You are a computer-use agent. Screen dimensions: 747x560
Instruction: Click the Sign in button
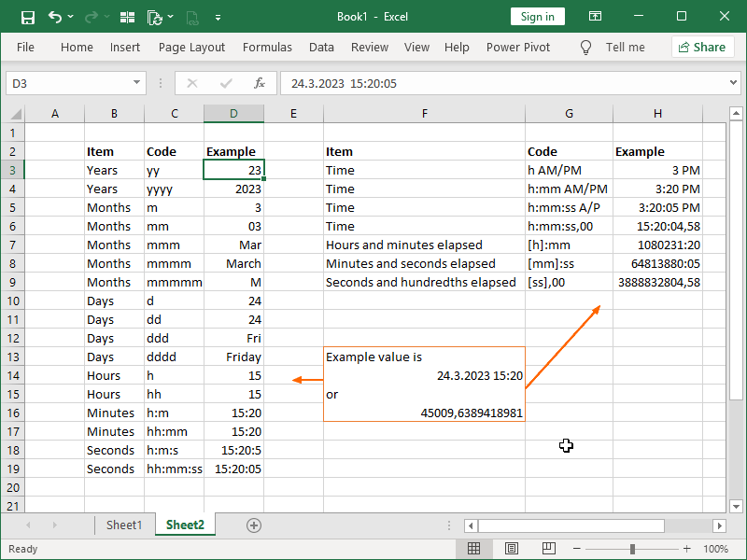pyautogui.click(x=538, y=16)
